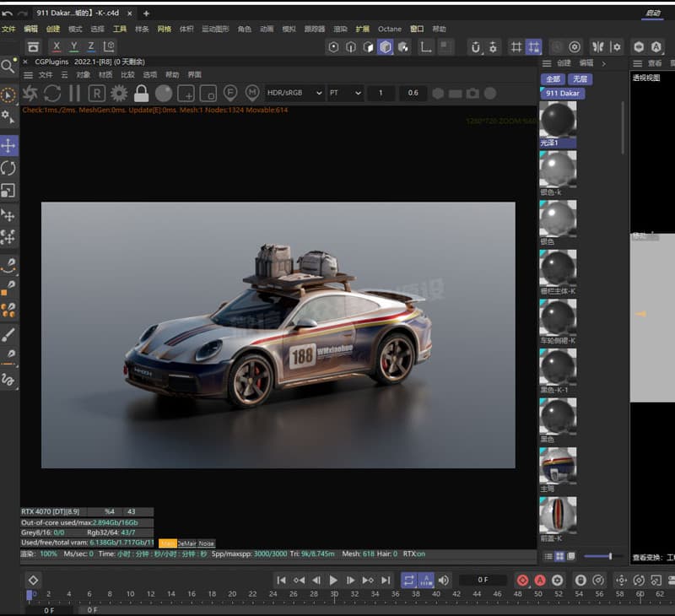Open the 渲染 menu
Image resolution: width=675 pixels, height=616 pixels.
click(x=340, y=29)
